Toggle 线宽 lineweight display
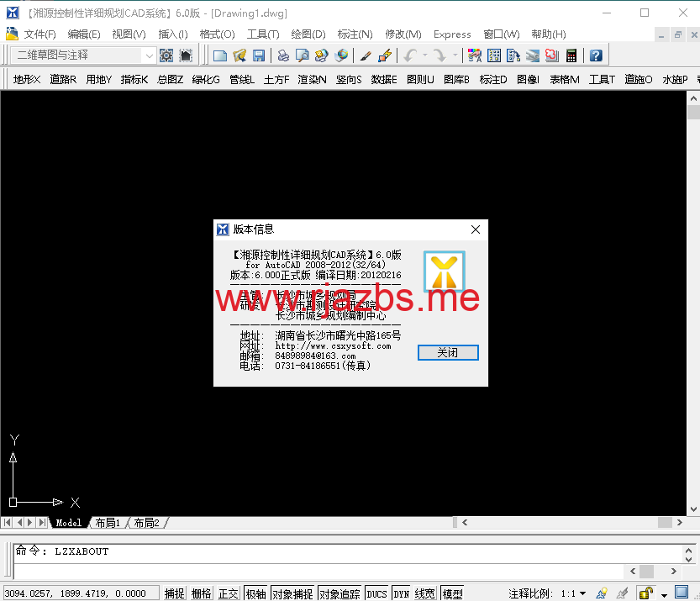This screenshot has width=700, height=601. click(424, 593)
